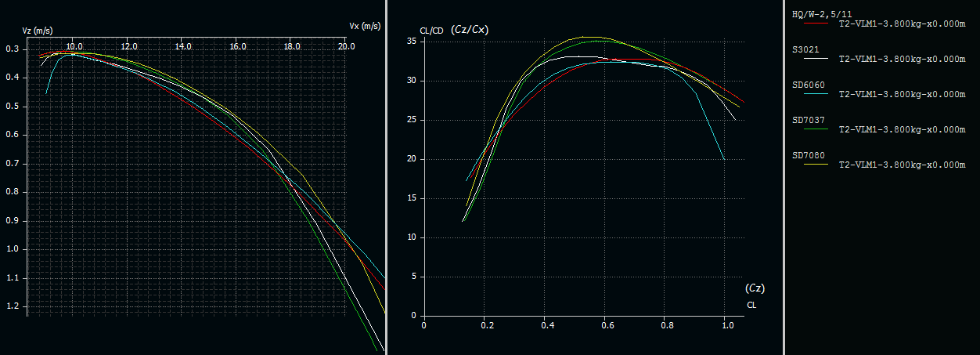Click the yellow SD7080 legend line
This screenshot has height=355, width=980.
click(x=814, y=165)
